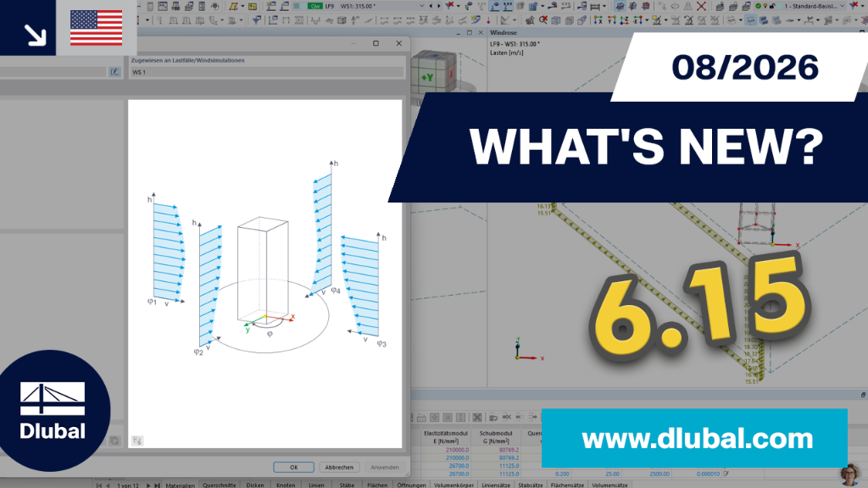The width and height of the screenshot is (868, 488).
Task: Open the Volumenkörper tab
Action: click(x=454, y=485)
